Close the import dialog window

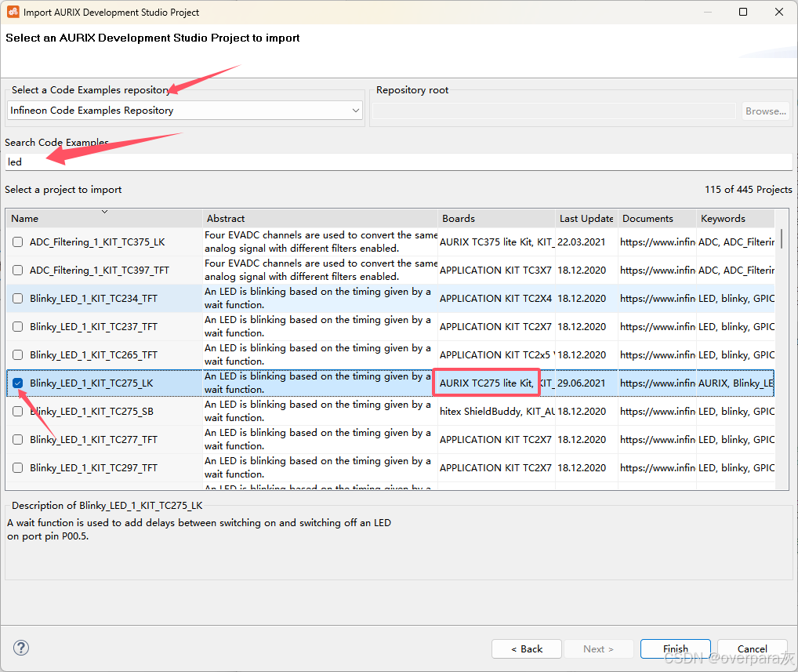pos(778,12)
